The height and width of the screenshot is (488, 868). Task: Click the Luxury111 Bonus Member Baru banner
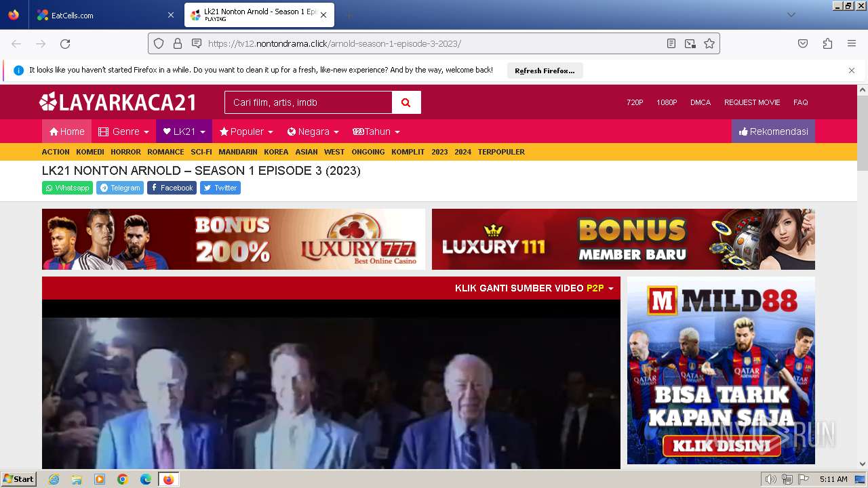(x=623, y=239)
